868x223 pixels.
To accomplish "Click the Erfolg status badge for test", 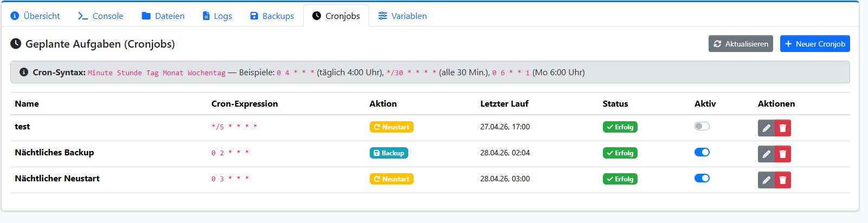I will point(620,127).
